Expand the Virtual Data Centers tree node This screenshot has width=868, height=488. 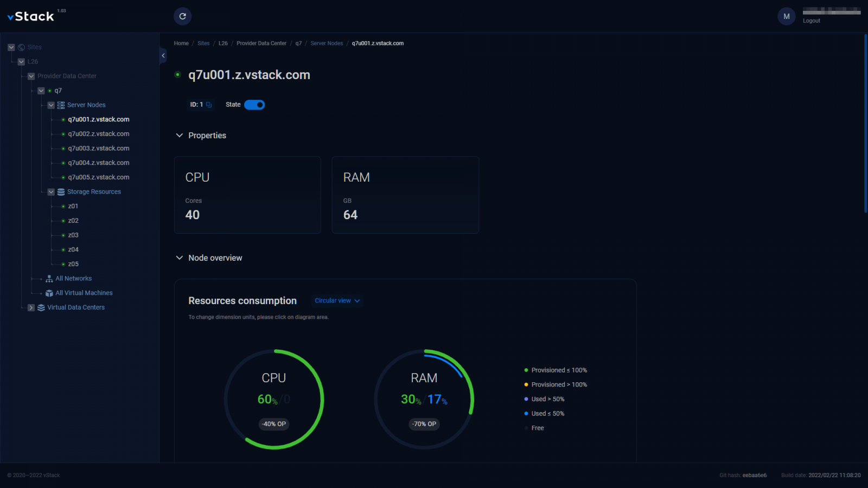click(x=31, y=307)
